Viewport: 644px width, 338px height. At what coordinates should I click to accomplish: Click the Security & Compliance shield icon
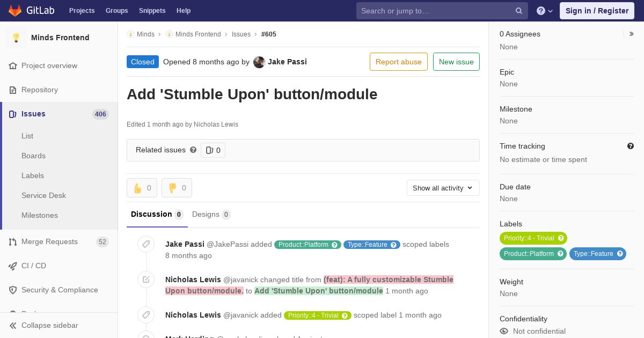(13, 290)
